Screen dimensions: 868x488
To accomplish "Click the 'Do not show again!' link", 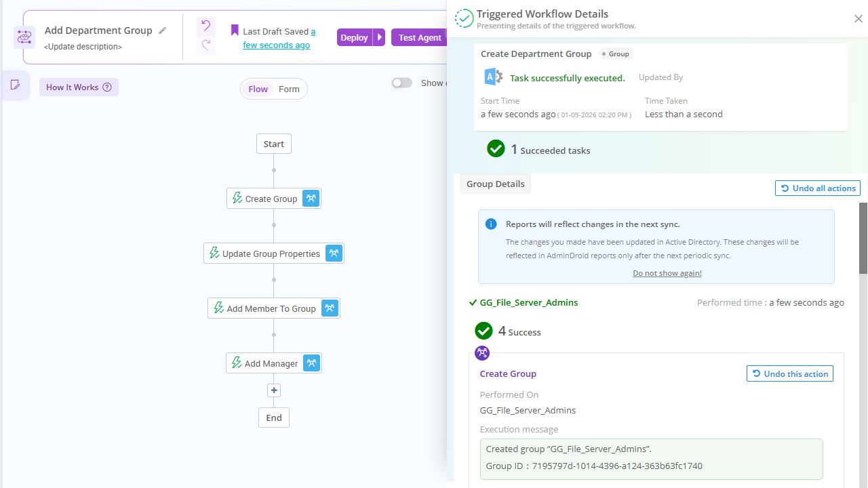I will (x=667, y=273).
